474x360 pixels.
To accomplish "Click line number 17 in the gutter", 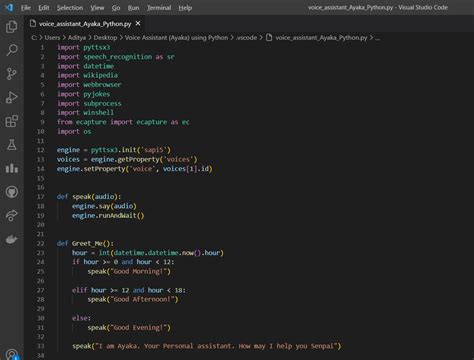I will (40, 197).
